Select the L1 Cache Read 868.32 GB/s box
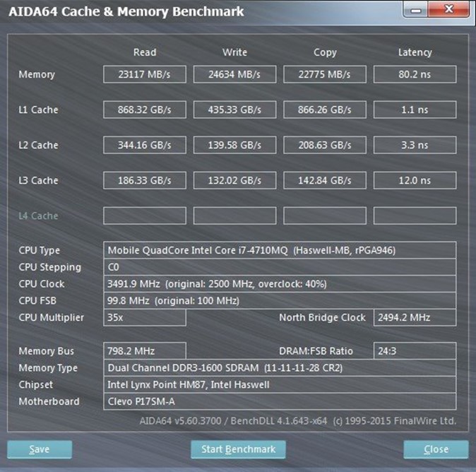476x472 pixels. click(x=145, y=110)
